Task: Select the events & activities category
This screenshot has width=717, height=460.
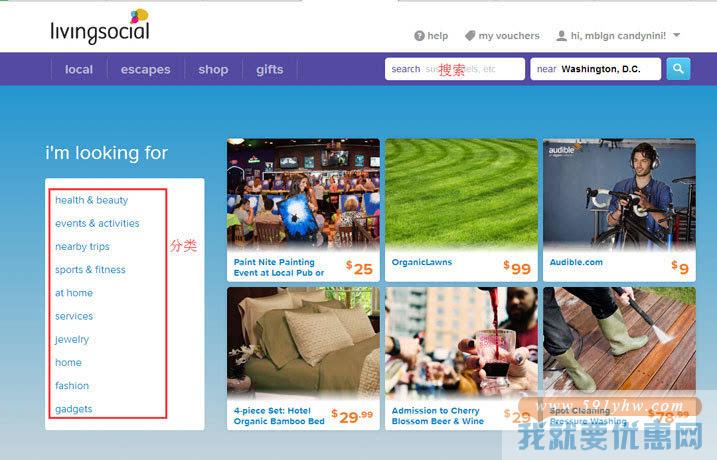Action: coord(97,223)
